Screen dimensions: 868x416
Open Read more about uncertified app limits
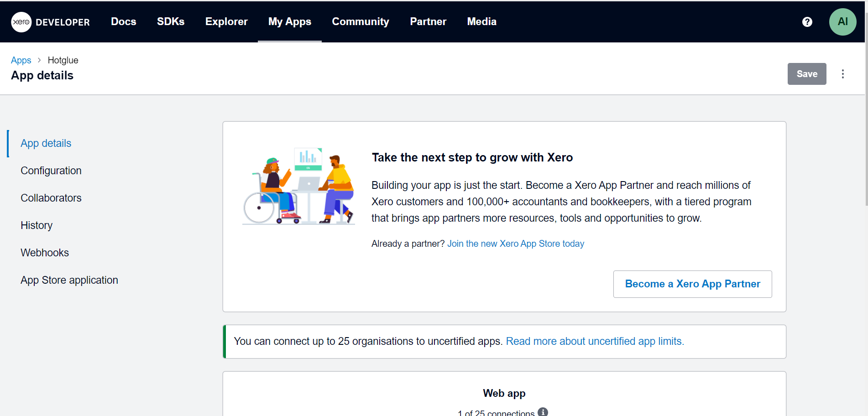pyautogui.click(x=595, y=341)
